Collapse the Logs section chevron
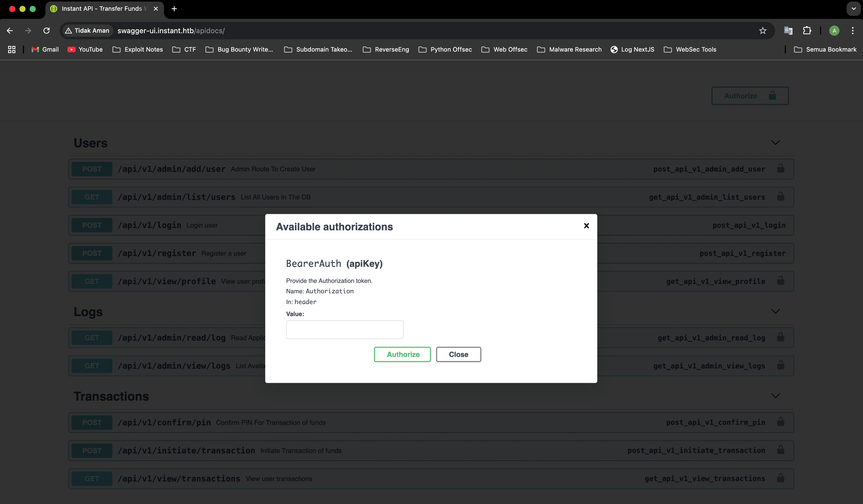863x504 pixels. click(x=775, y=311)
